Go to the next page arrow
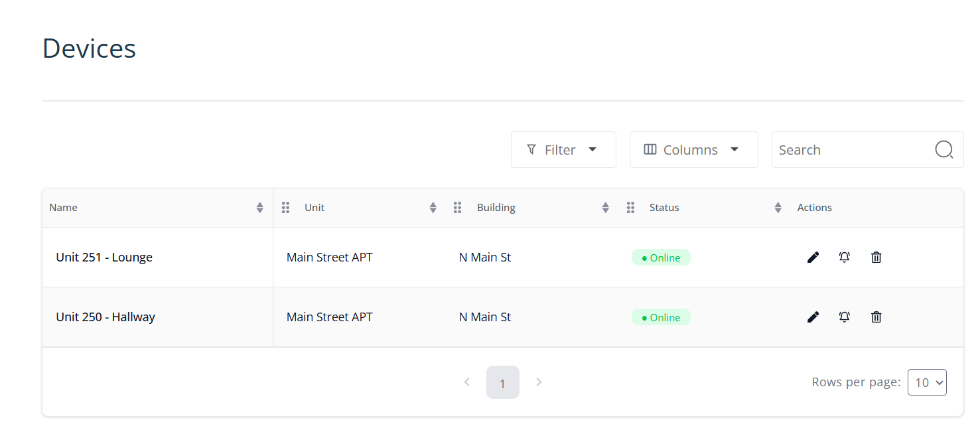This screenshot has width=980, height=444. [x=539, y=382]
